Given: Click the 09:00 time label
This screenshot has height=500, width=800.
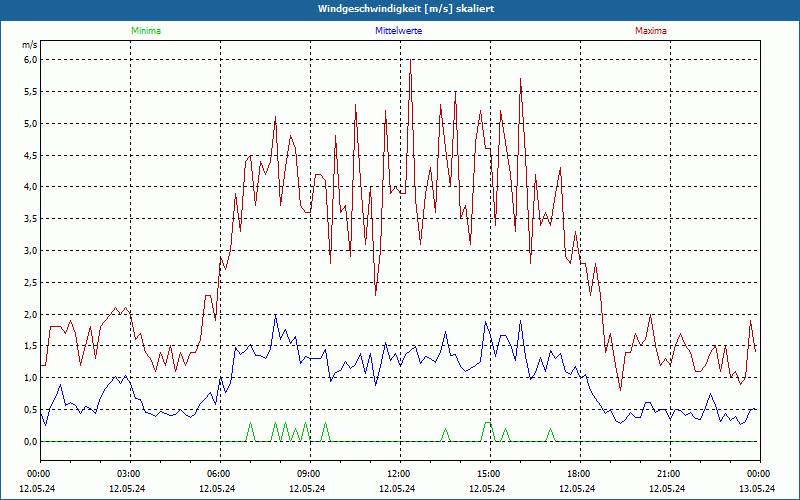Looking at the screenshot, I should click(x=310, y=474).
